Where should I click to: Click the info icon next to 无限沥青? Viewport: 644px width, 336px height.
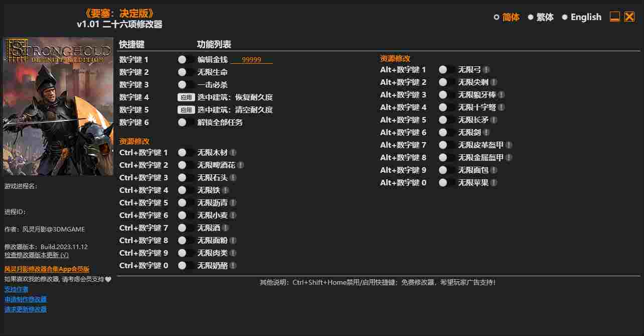[x=233, y=202]
